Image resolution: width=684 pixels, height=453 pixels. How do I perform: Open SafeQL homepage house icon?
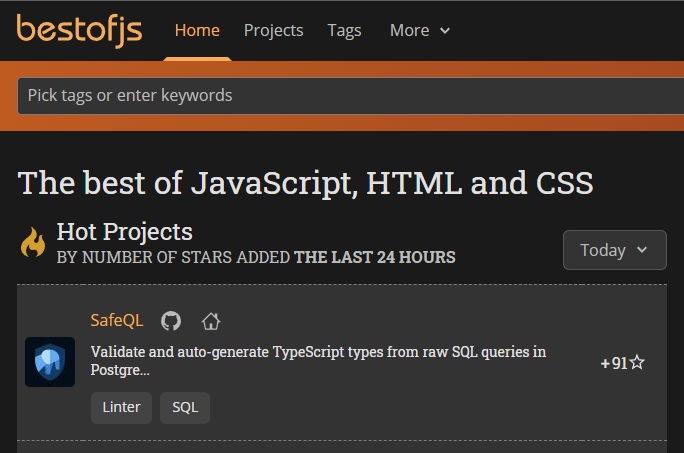tap(211, 321)
